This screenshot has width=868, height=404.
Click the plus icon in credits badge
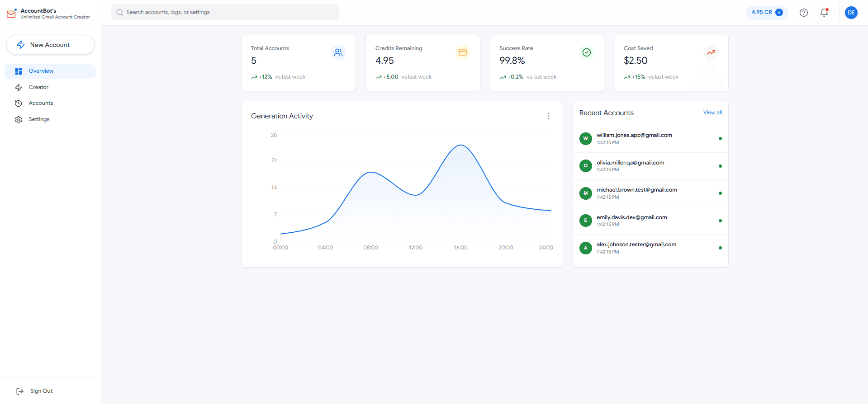coord(779,13)
